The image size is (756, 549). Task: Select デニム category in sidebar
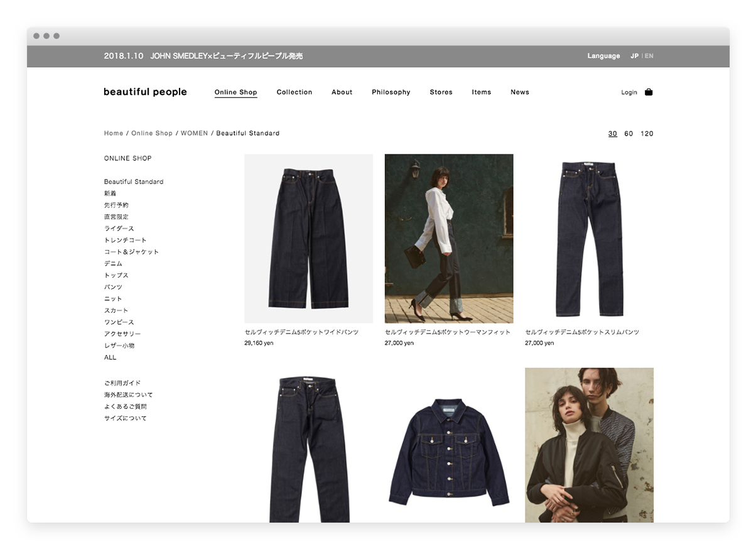tap(113, 264)
